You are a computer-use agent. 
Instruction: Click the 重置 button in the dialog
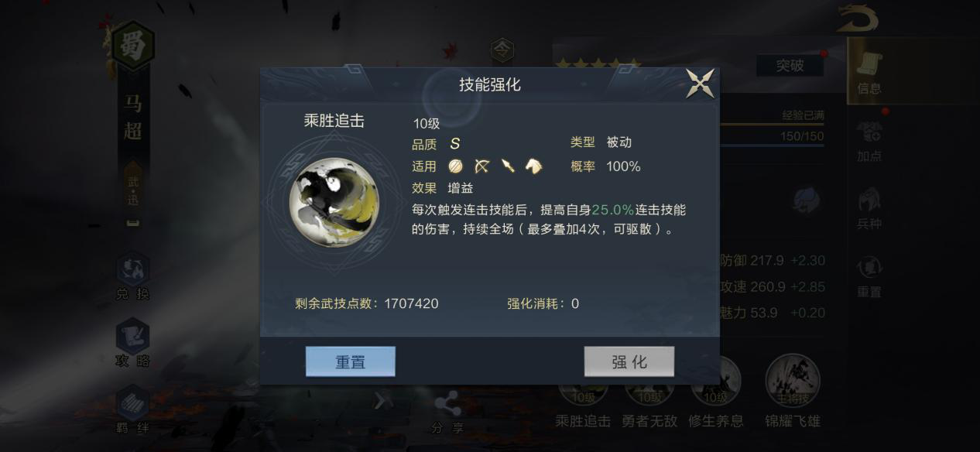click(x=350, y=361)
